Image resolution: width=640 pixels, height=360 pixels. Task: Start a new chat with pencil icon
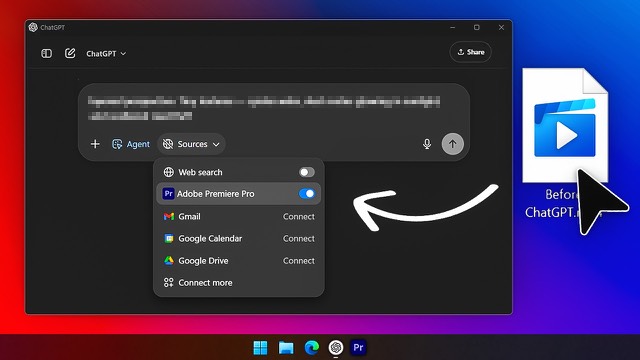coord(70,53)
